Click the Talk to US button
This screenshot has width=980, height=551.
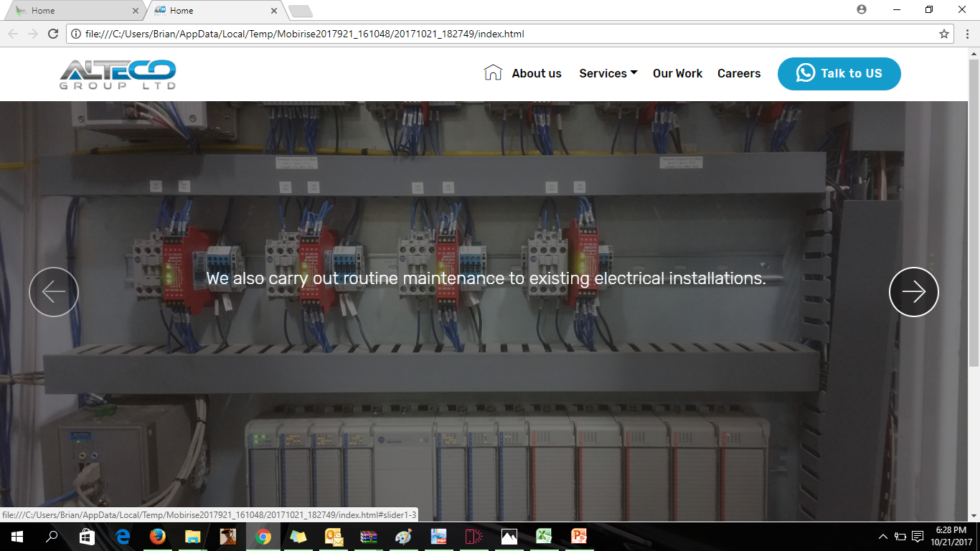pos(839,74)
